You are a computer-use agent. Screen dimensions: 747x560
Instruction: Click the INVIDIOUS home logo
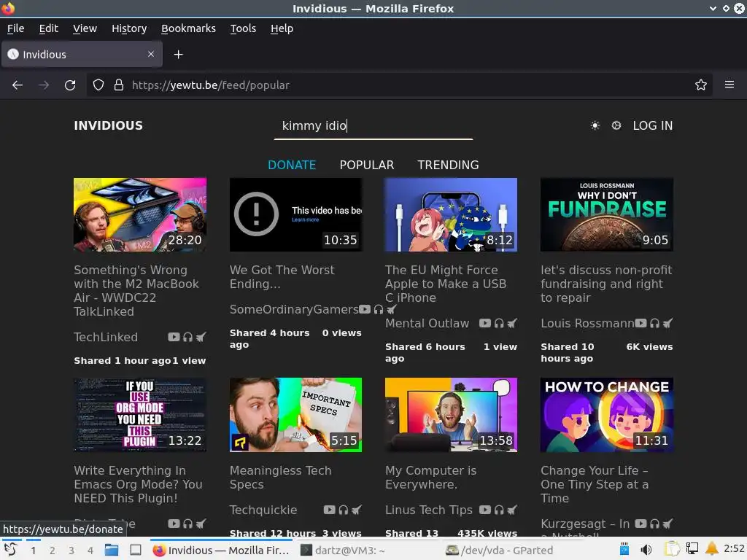(108, 125)
